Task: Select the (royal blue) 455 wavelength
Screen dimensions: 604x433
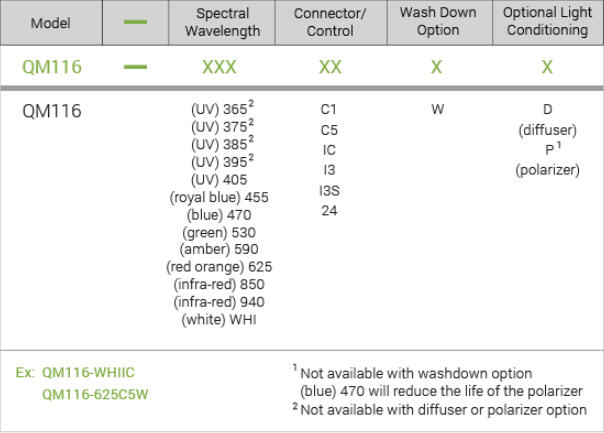Action: click(x=219, y=198)
